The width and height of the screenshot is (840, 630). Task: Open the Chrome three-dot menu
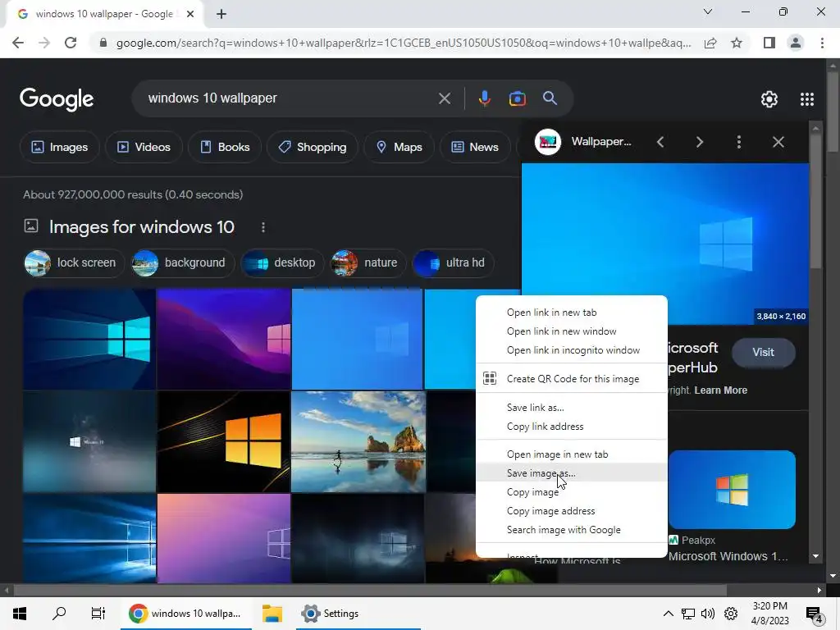(822, 43)
